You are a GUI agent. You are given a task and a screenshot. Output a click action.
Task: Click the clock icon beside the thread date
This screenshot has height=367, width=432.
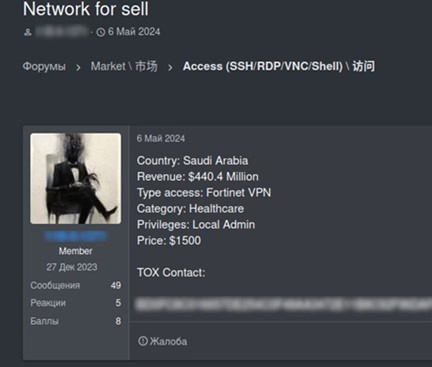pos(101,32)
